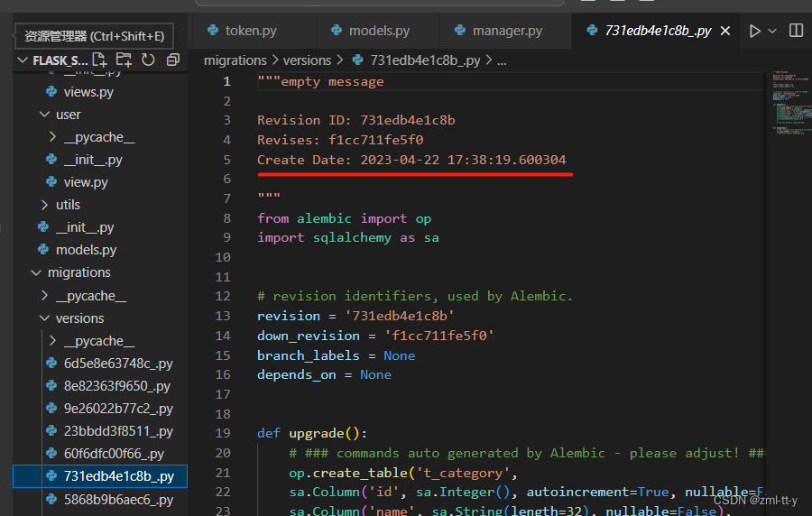Click Python icon next to 9e26022b77c2_.py
The width and height of the screenshot is (812, 516).
[x=51, y=408]
